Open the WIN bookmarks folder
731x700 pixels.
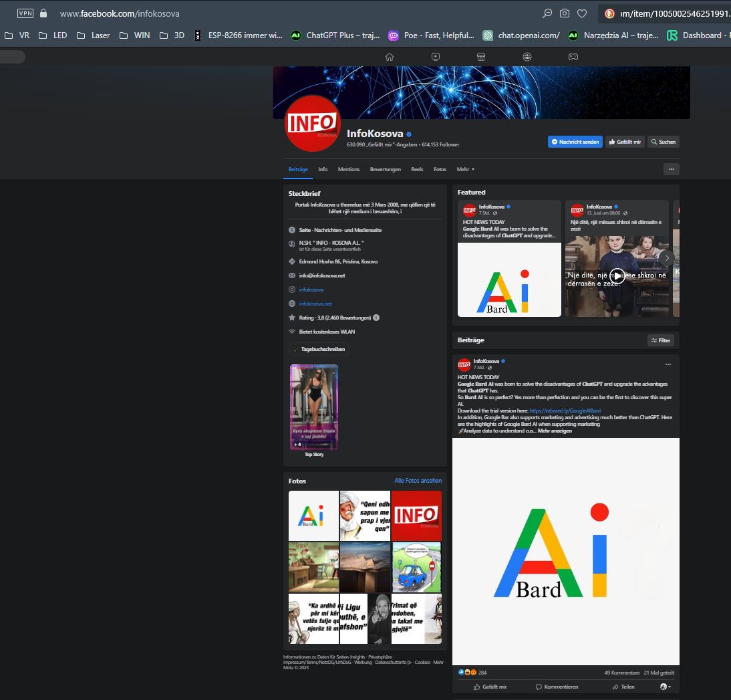tap(135, 35)
